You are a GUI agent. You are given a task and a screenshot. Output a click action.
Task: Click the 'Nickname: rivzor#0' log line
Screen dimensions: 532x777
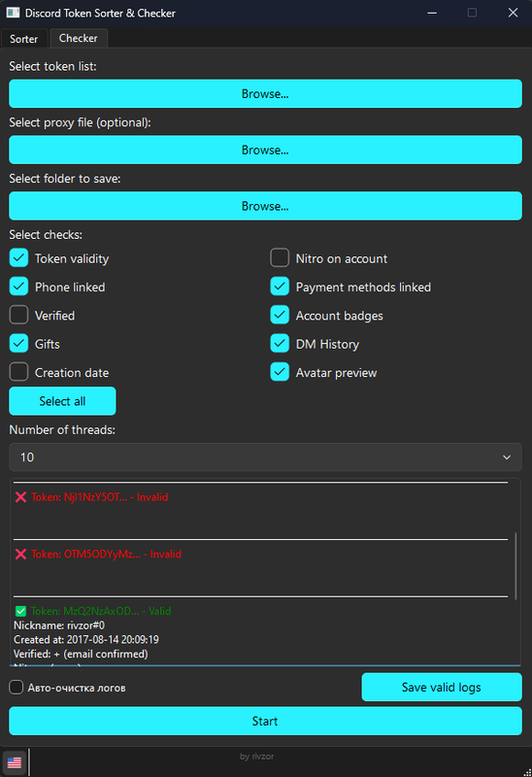coord(59,625)
